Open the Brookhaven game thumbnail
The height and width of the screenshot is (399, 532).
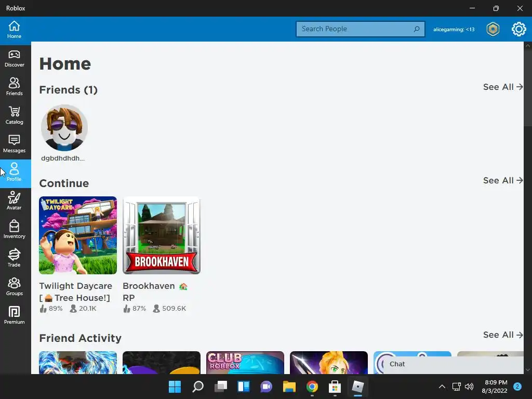pos(162,235)
